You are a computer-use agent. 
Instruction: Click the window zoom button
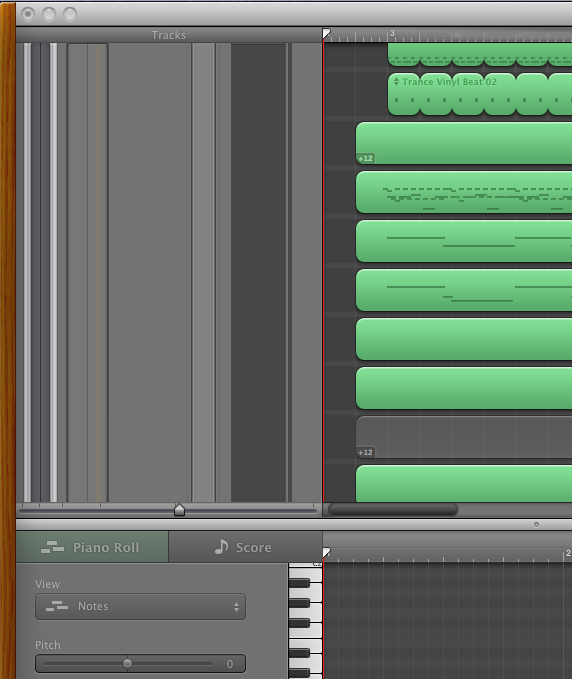(70, 14)
